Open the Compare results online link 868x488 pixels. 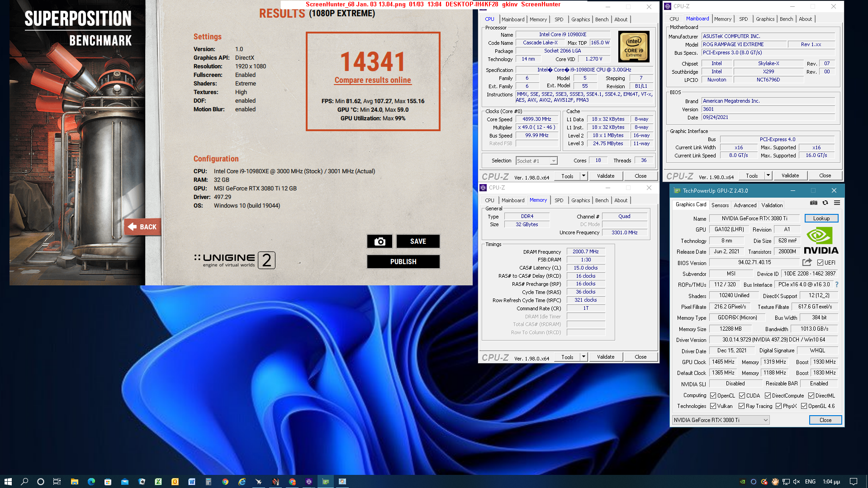(373, 80)
